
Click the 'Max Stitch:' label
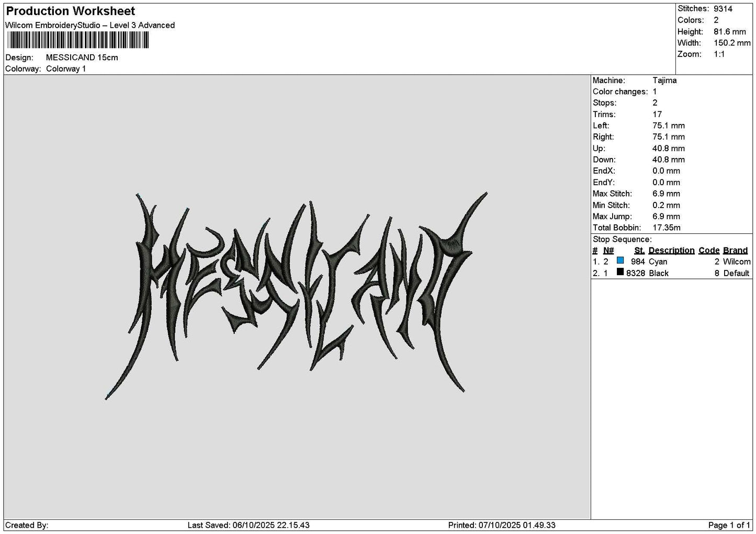pos(612,194)
